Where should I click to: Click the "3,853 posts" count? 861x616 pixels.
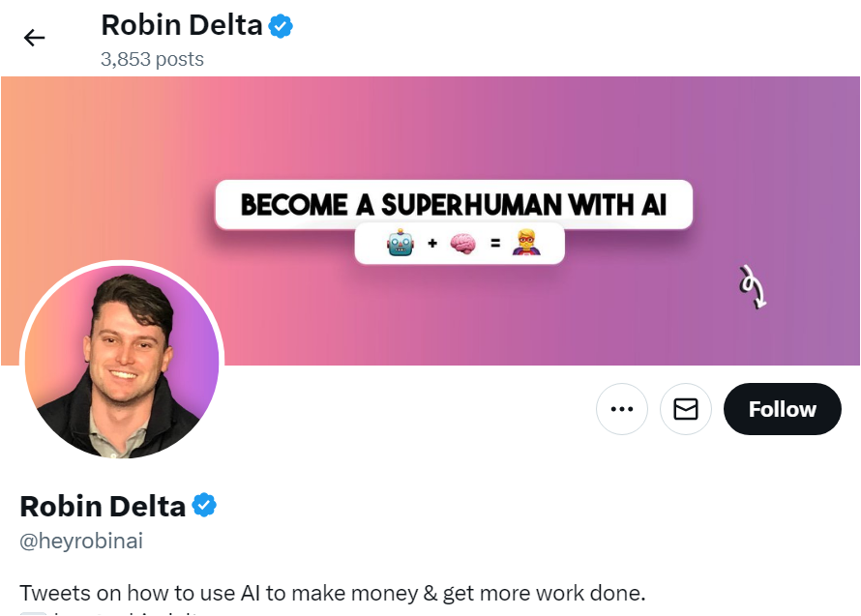[152, 59]
